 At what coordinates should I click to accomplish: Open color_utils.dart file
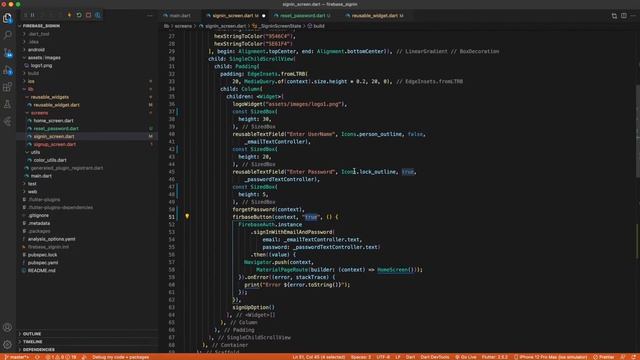point(50,160)
